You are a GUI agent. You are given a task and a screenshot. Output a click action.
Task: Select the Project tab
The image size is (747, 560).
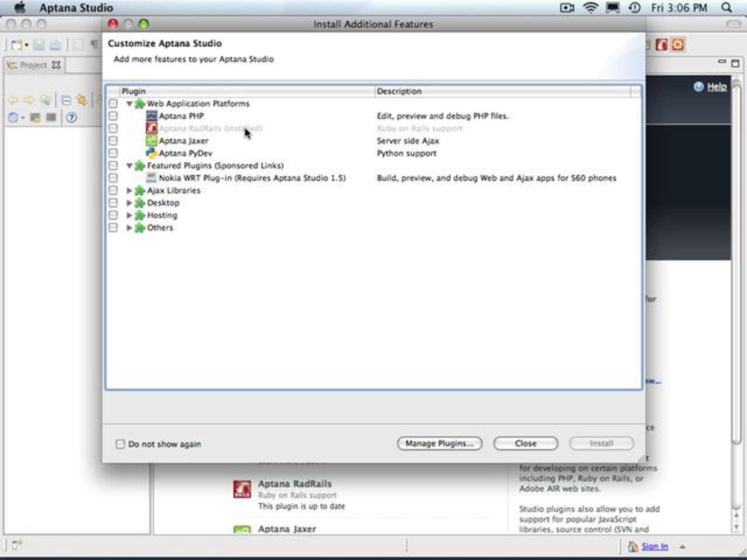(34, 65)
